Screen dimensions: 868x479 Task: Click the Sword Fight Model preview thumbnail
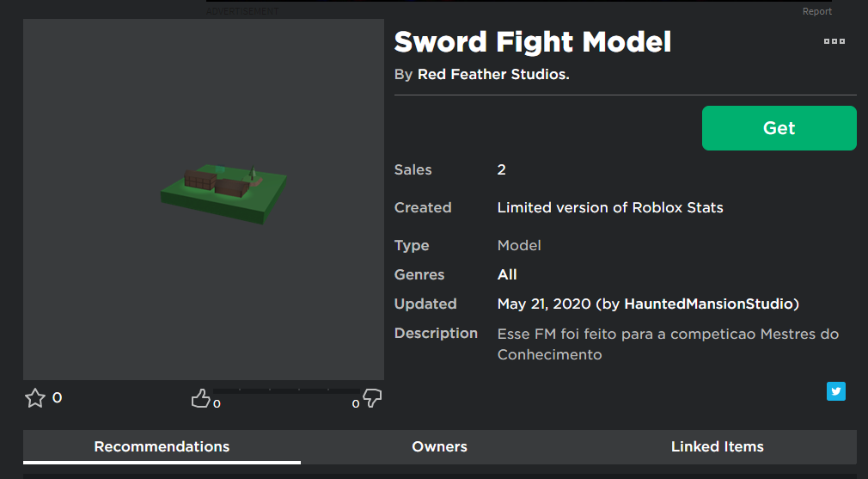click(204, 200)
